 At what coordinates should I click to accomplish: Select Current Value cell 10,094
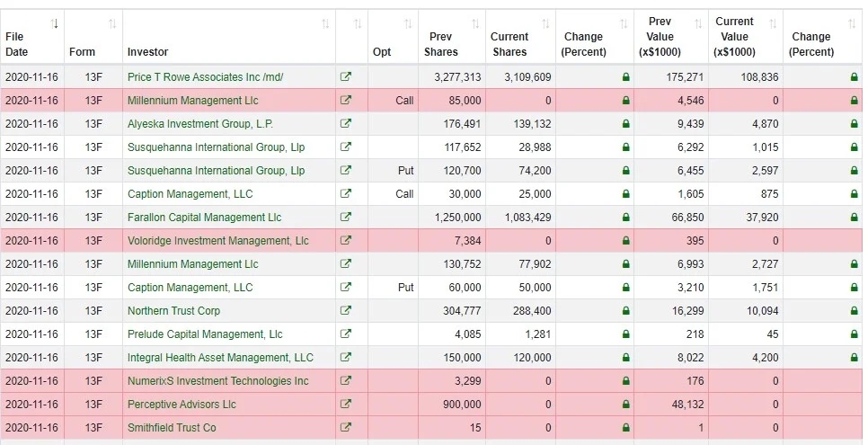click(x=762, y=310)
